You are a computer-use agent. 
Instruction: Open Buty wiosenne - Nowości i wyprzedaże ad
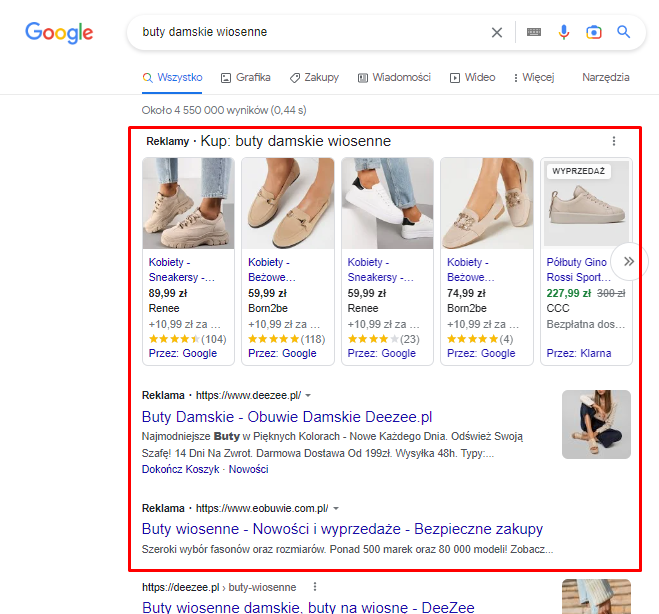click(x=343, y=529)
